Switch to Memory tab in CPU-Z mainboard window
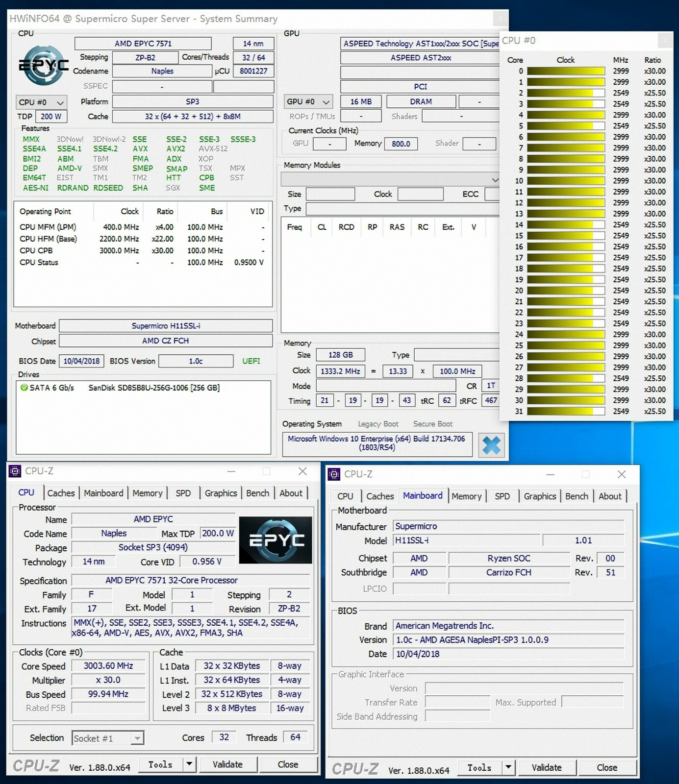This screenshot has width=679, height=784. point(467,496)
